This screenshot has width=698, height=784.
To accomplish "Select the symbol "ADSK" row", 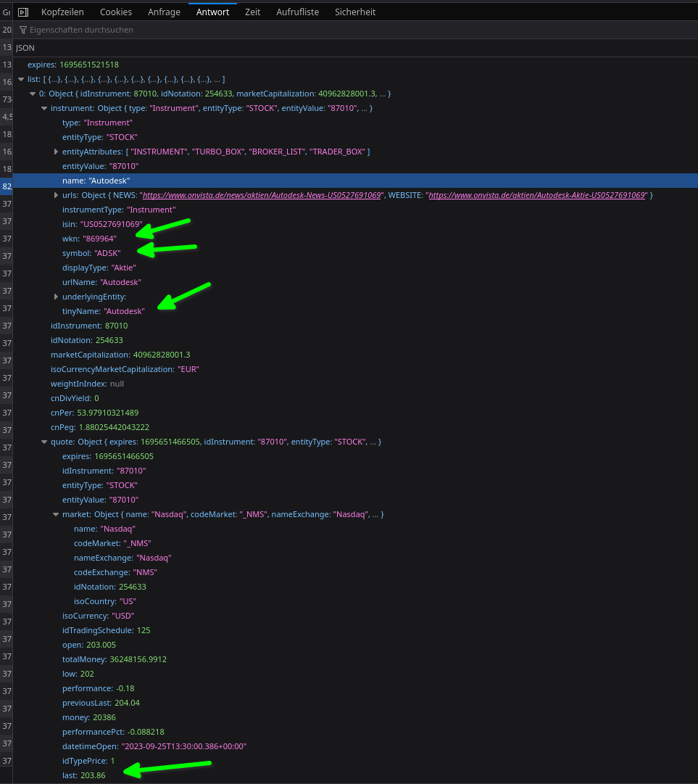I will click(355, 253).
